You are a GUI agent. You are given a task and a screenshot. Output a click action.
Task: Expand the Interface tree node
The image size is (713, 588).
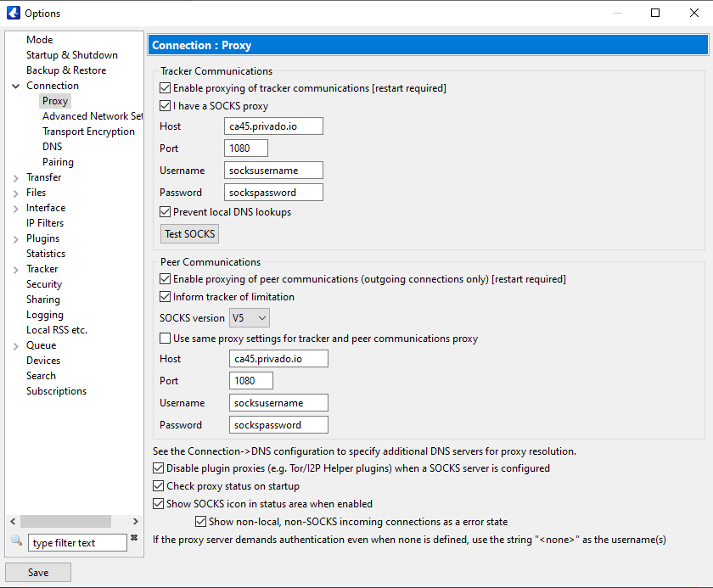click(x=16, y=208)
